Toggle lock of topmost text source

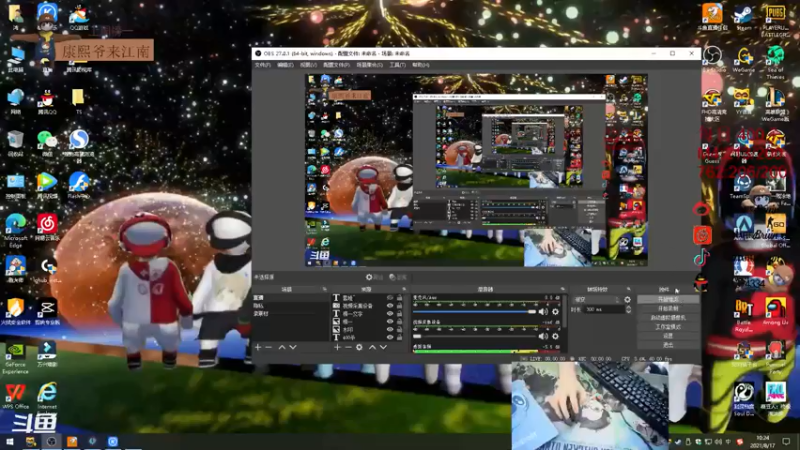pos(399,297)
